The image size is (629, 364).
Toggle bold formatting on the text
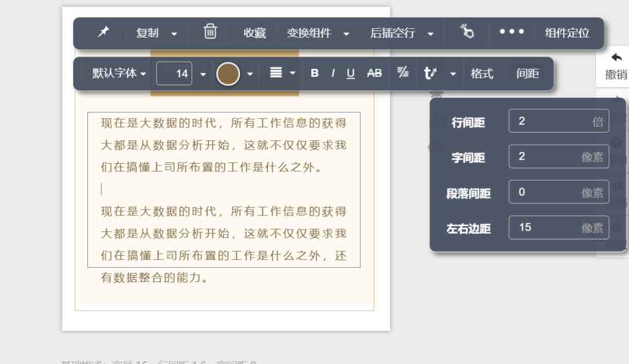[314, 73]
